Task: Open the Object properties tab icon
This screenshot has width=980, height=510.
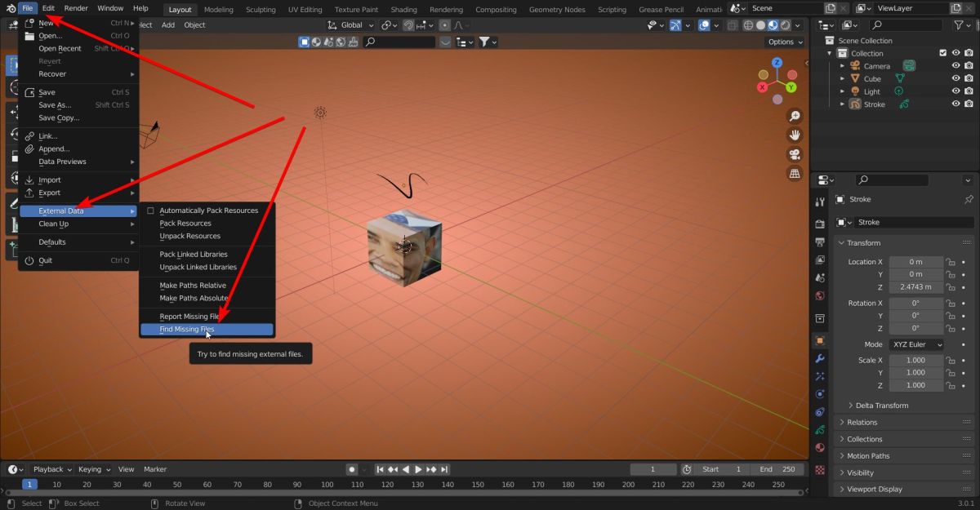Action: (820, 340)
